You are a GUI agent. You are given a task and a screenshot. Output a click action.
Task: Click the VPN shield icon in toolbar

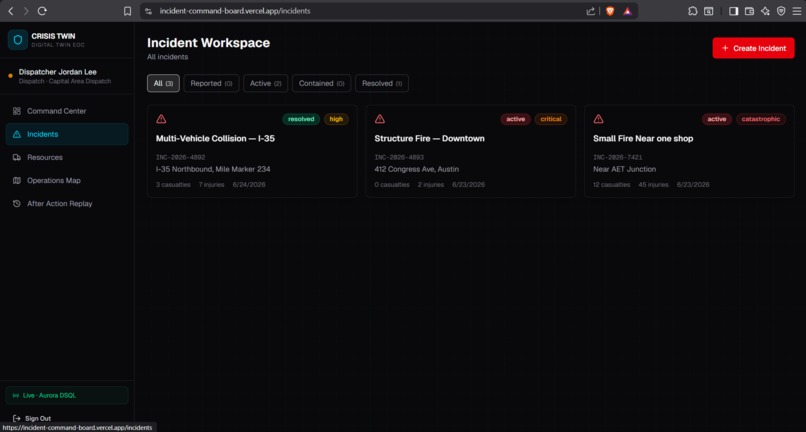[781, 11]
